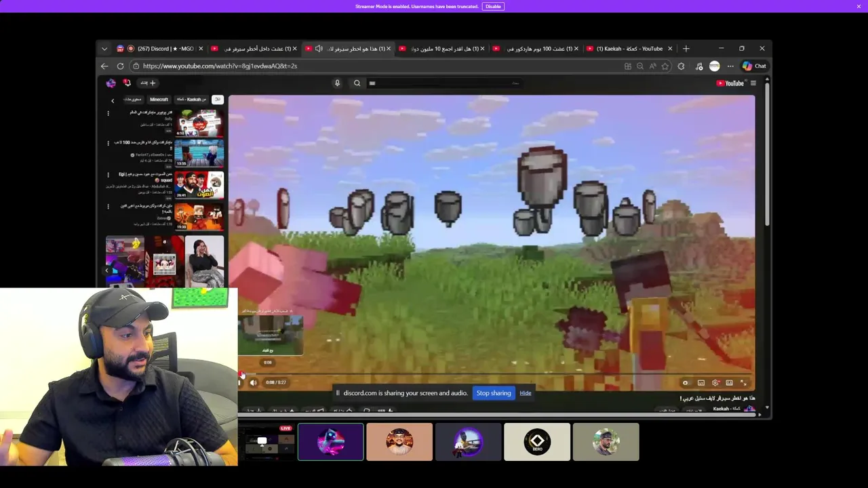Play the 13:55 suggested video thumbnail
The image size is (868, 488).
[199, 153]
